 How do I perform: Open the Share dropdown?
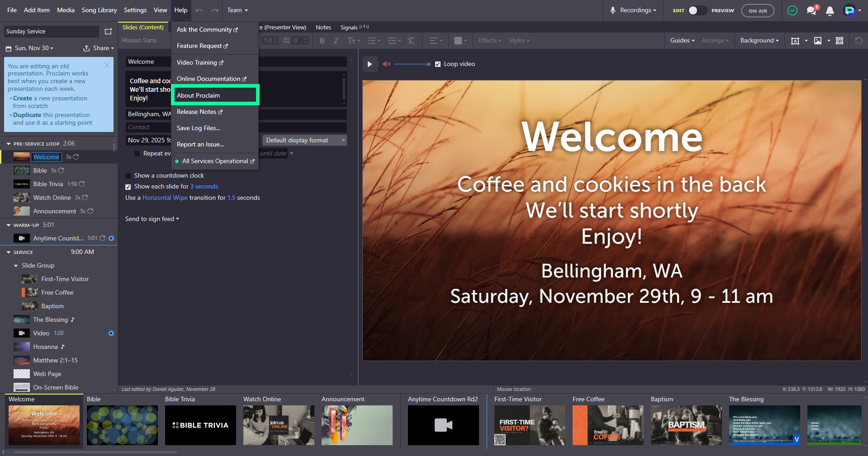(x=98, y=48)
